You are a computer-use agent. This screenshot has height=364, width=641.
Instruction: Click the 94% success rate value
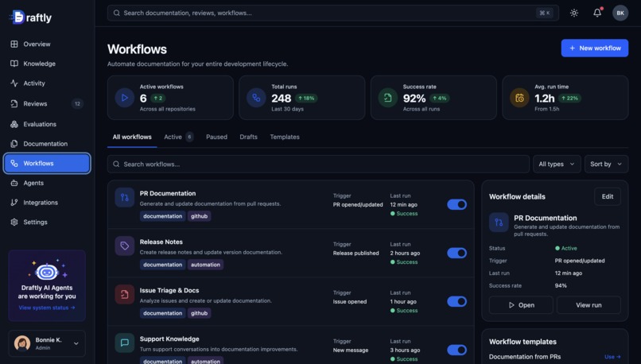point(561,285)
